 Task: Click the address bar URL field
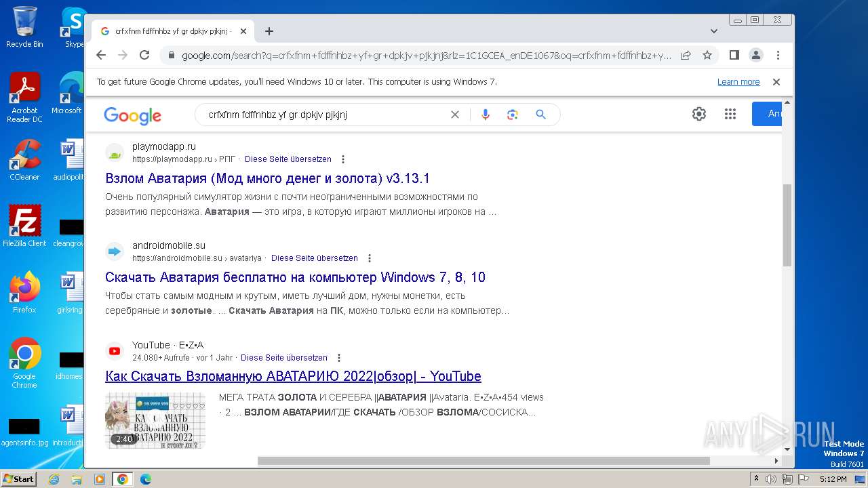(426, 56)
